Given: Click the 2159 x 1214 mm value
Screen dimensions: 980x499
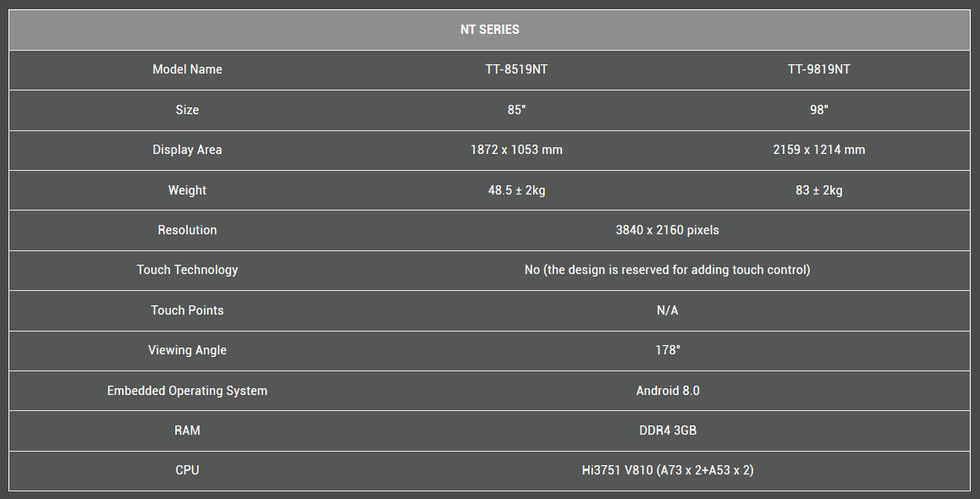Looking at the screenshot, I should [x=818, y=150].
